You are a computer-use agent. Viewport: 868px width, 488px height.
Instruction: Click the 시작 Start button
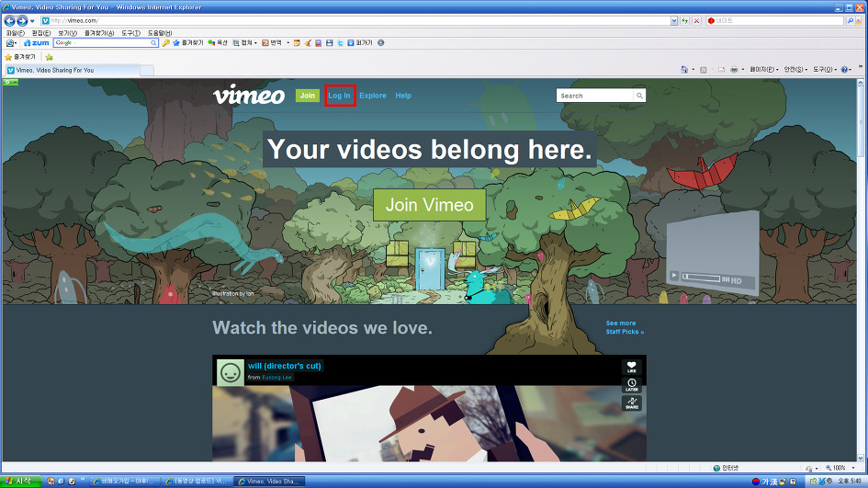20,482
